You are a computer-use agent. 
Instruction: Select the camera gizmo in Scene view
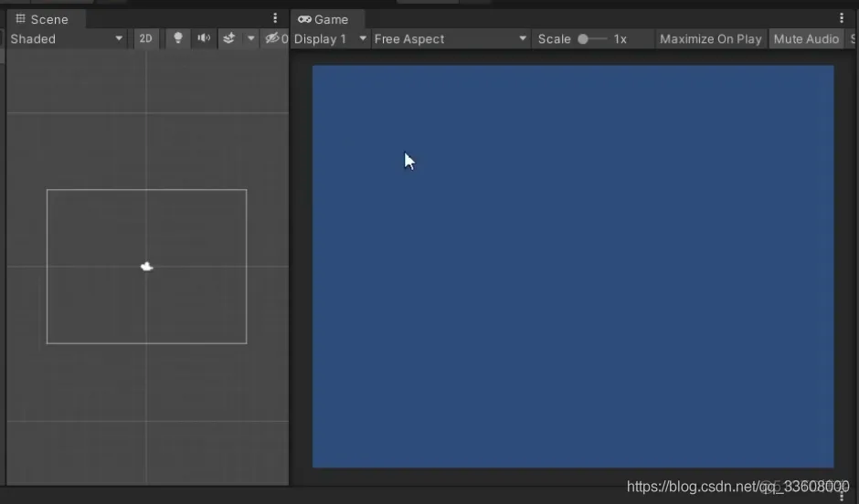(x=146, y=267)
